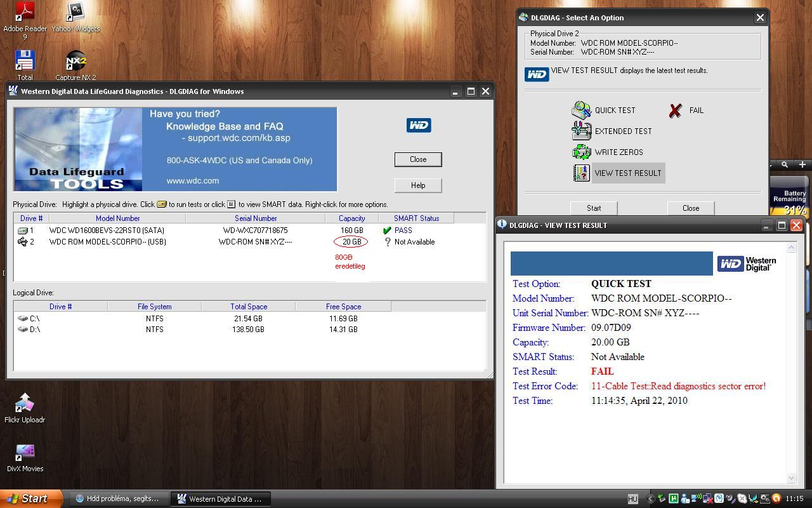Viewport: 812px width, 508px height.
Task: Click the 20 GB capacity cell
Action: (x=351, y=242)
